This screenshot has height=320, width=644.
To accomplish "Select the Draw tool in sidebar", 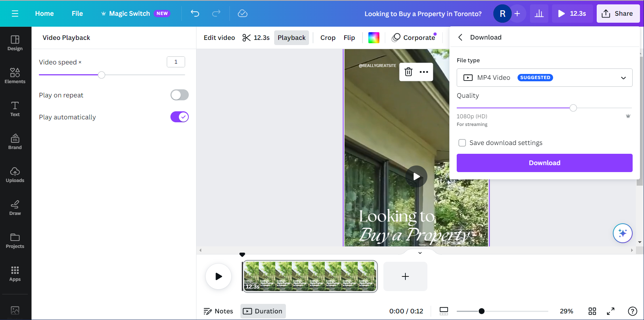I will 15,208.
